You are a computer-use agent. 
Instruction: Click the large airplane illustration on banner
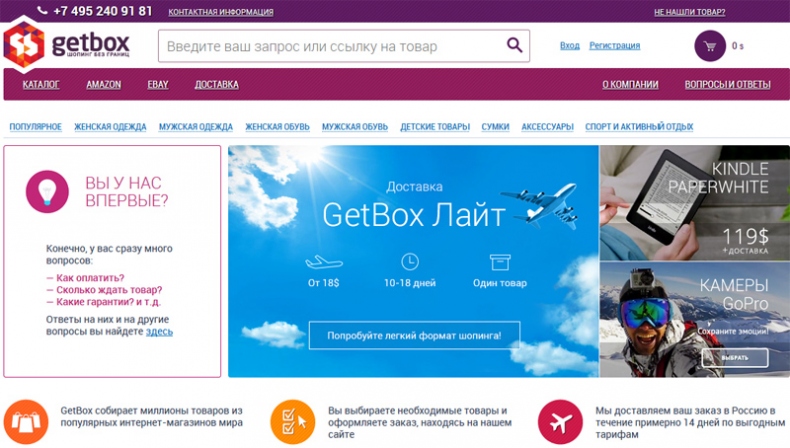coord(540,206)
